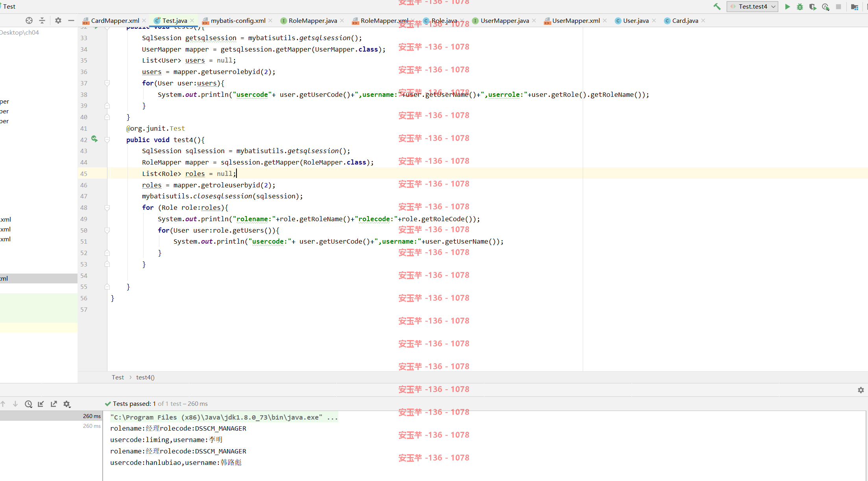Close the CardMapper.xml tab
Image resolution: width=868 pixels, height=481 pixels.
[x=144, y=20]
